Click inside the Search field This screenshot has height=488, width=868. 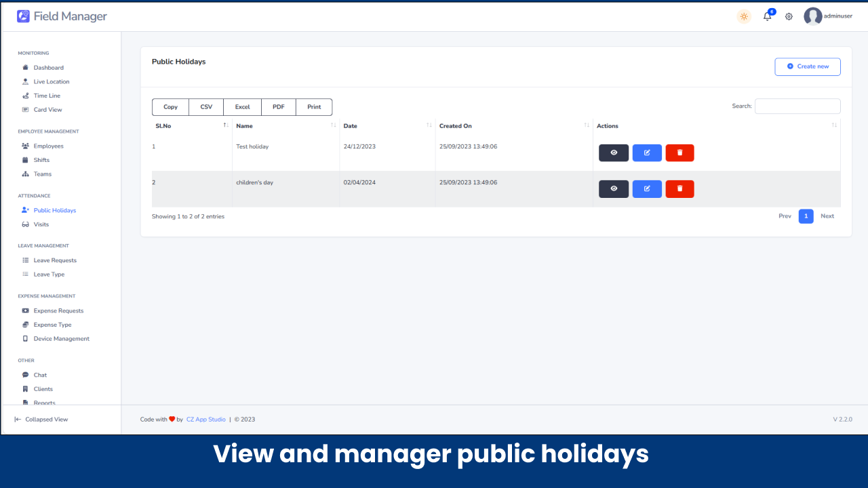[797, 106]
